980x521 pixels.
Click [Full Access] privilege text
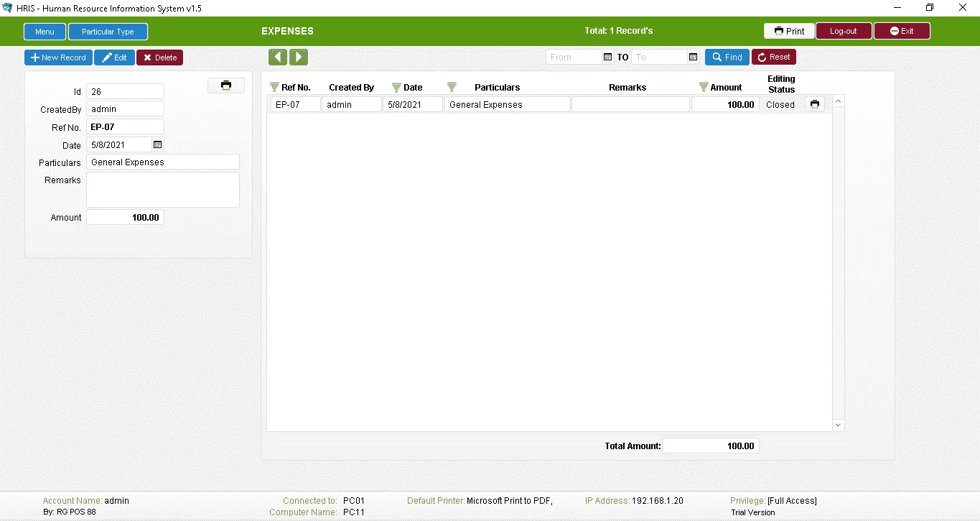pos(792,501)
